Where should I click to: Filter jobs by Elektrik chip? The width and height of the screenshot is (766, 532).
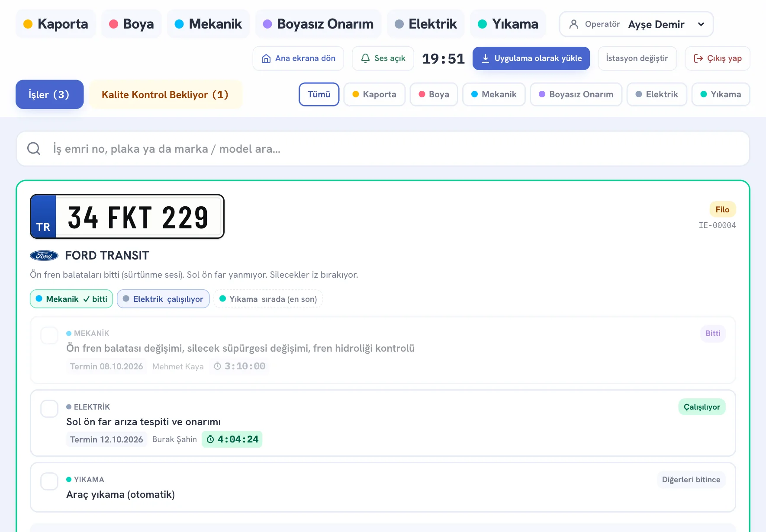pyautogui.click(x=657, y=94)
